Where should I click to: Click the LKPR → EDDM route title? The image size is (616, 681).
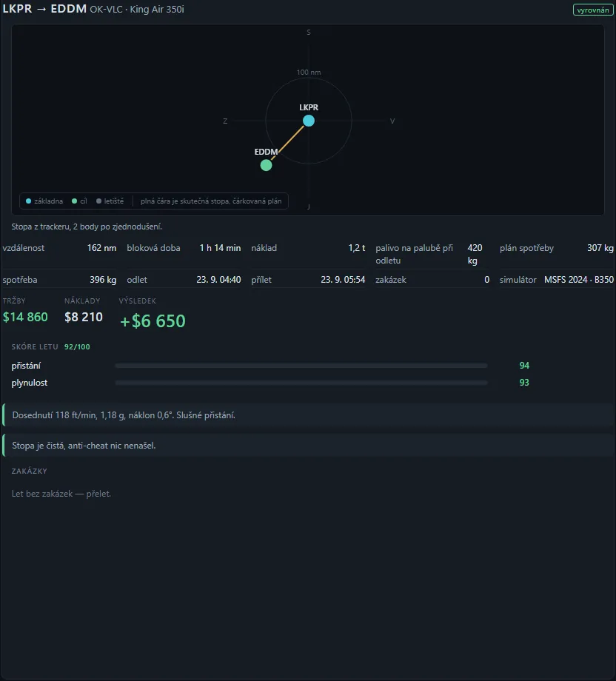coord(44,9)
